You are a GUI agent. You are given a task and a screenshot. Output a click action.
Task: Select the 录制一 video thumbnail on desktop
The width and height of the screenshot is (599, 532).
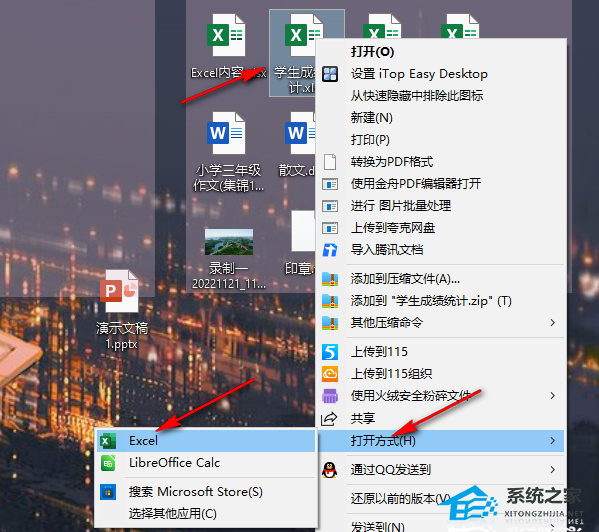229,242
